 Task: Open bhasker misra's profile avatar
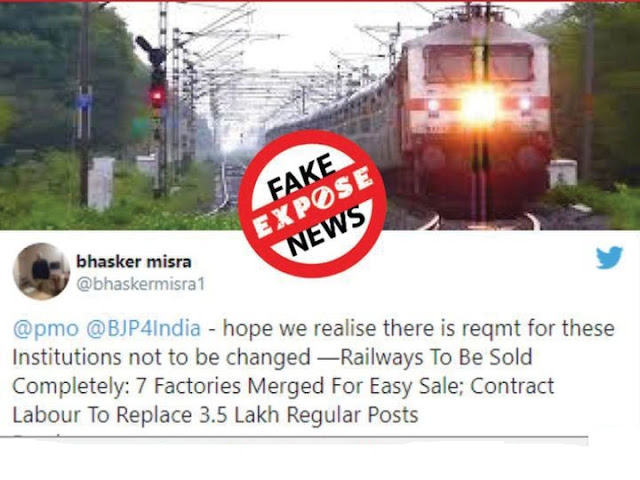[41, 271]
